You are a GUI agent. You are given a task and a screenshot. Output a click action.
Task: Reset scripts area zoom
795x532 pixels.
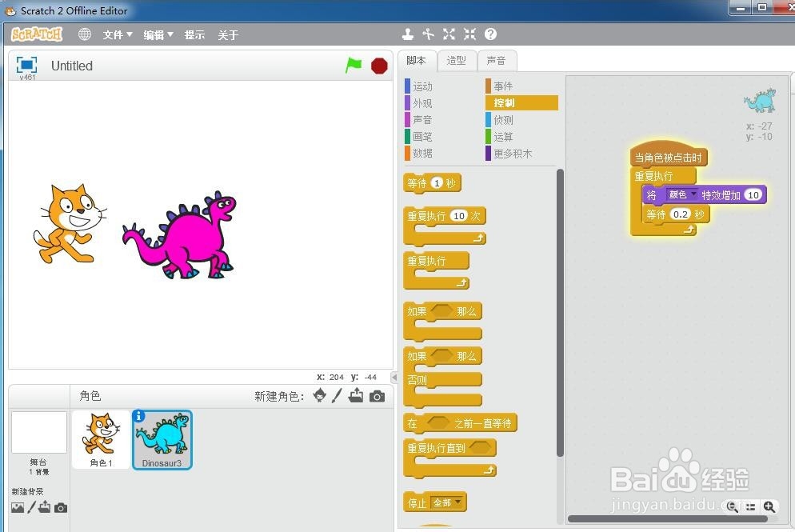point(750,506)
